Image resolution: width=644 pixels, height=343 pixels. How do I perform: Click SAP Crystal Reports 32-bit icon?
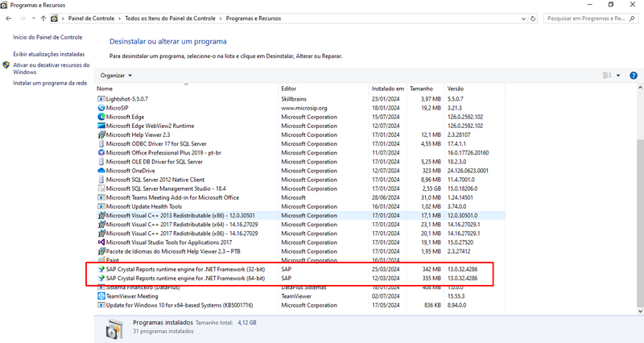click(101, 270)
